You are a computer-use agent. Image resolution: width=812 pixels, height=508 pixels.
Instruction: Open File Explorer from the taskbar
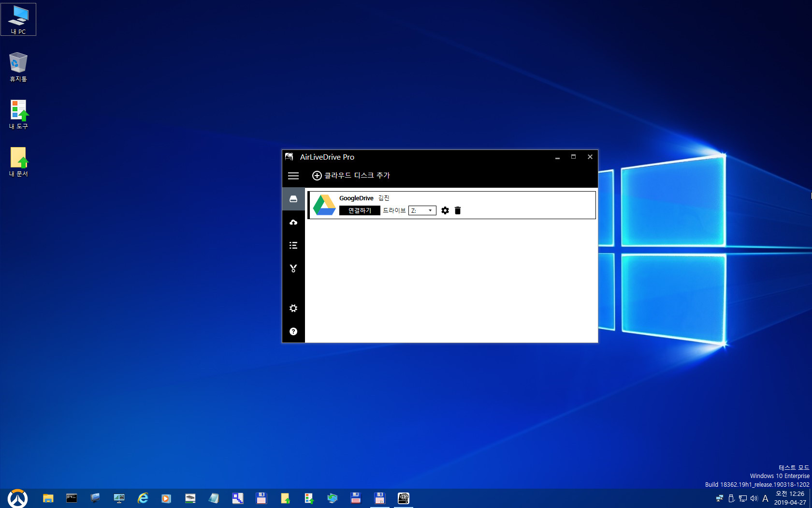point(48,498)
